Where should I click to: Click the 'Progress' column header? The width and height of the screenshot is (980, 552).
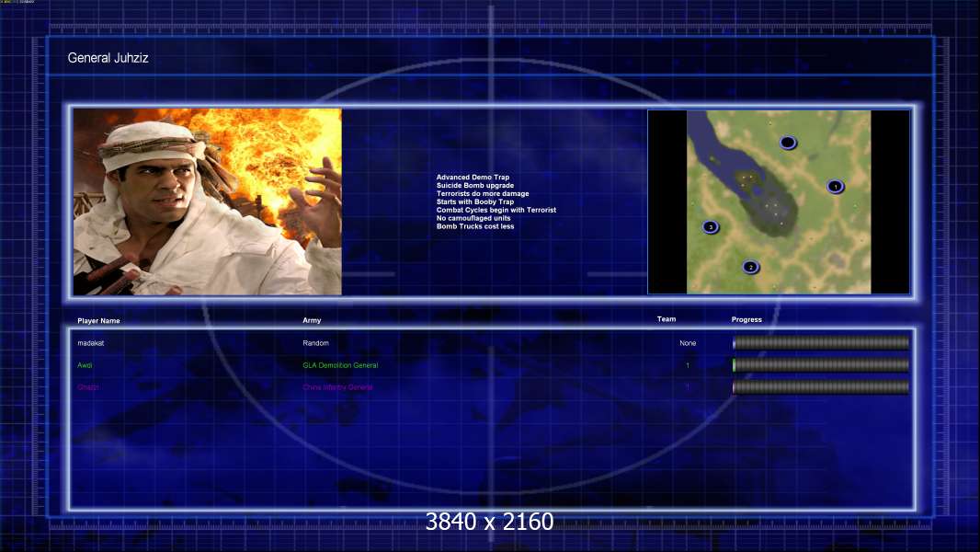746,319
